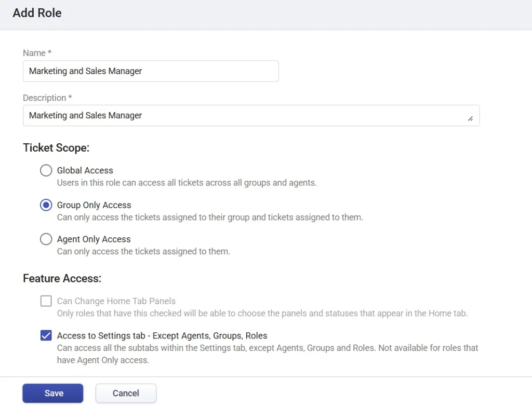Enable Can Change Home Tab Panels checkbox
The image size is (532, 406).
click(x=46, y=301)
